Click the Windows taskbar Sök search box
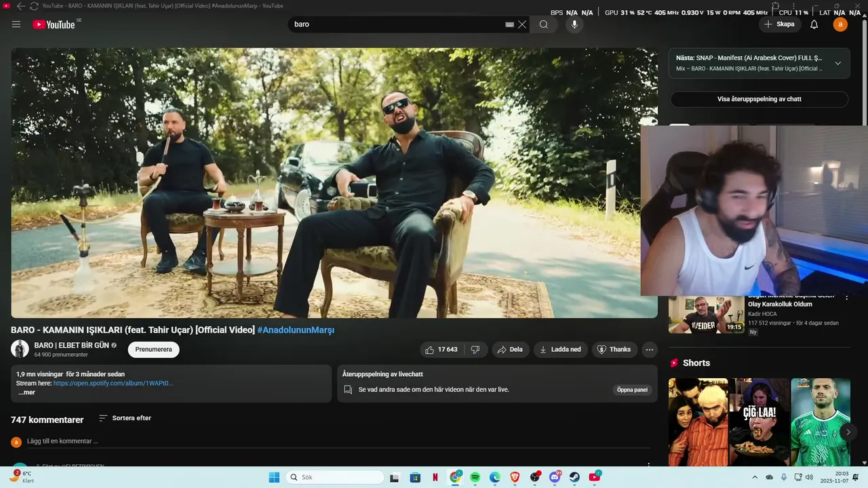This screenshot has width=868, height=488. coord(335,477)
